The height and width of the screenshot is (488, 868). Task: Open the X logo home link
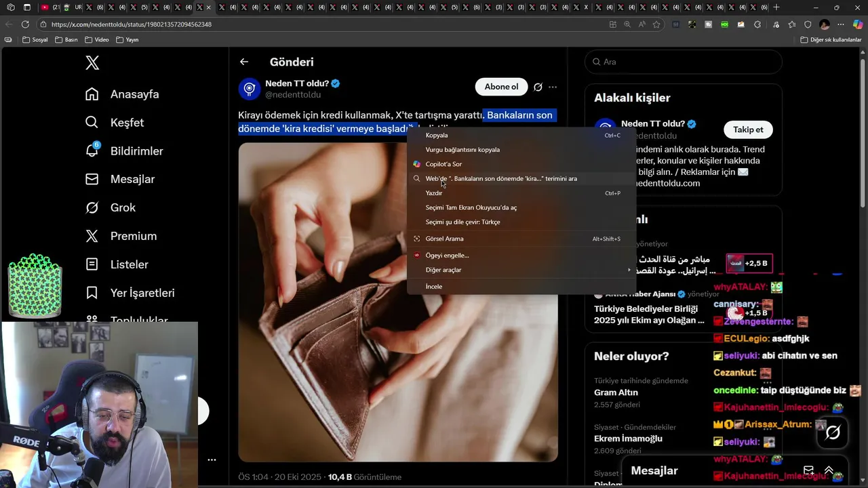(92, 63)
